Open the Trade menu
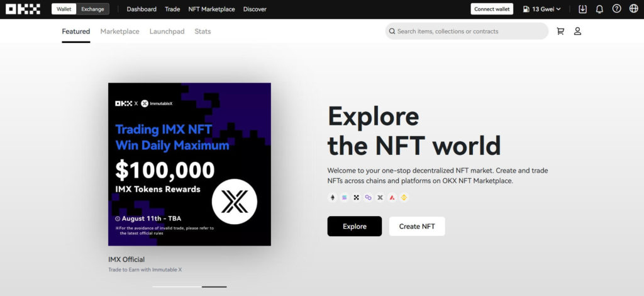The image size is (644, 296). 172,9
